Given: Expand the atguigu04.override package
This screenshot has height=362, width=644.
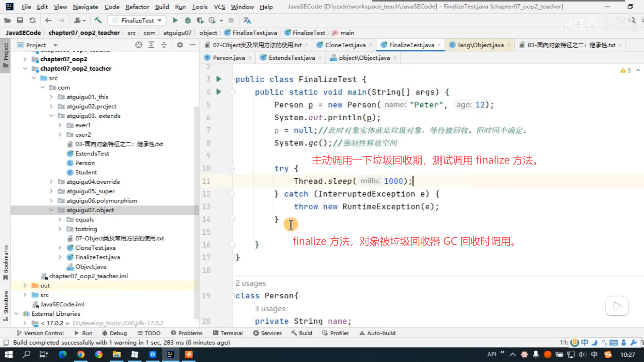Looking at the screenshot, I should pyautogui.click(x=51, y=182).
